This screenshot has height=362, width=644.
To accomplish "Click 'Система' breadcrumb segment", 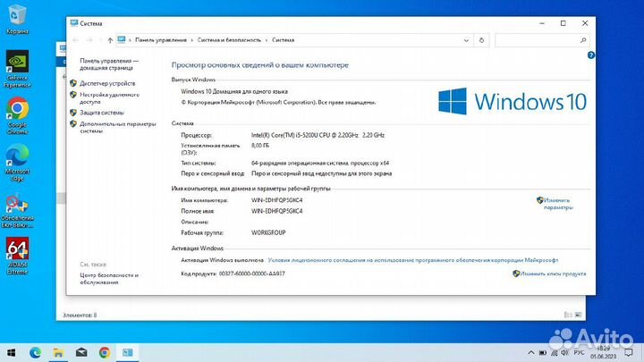I will point(283,40).
